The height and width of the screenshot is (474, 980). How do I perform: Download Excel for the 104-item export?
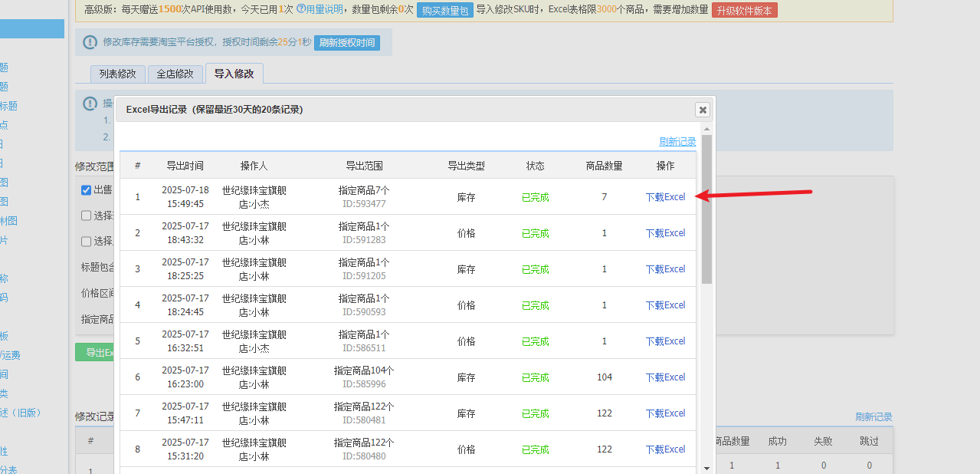click(x=665, y=377)
